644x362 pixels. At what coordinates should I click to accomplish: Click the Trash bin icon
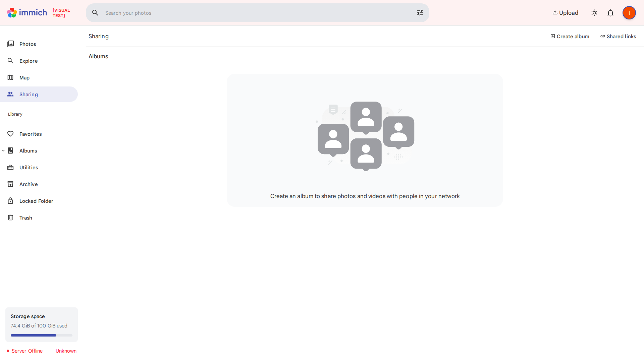[10, 218]
